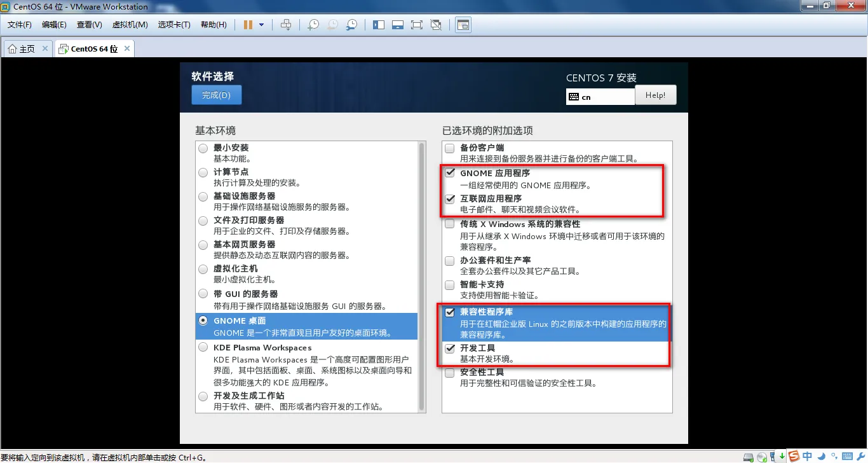The height and width of the screenshot is (463, 868).
Task: Click hard disk status icon in status bar
Action: 748,457
